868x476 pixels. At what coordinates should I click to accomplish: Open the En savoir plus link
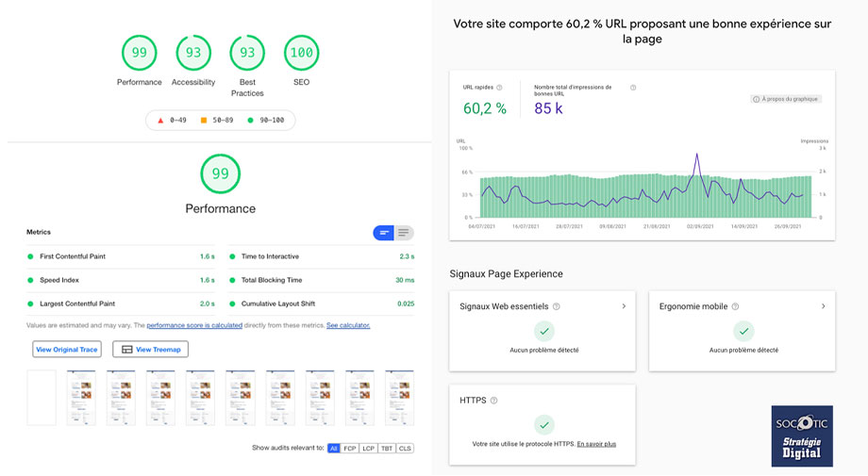pyautogui.click(x=596, y=443)
